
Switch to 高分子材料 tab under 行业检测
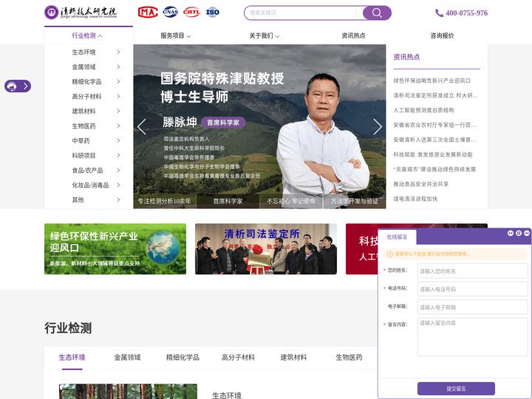coord(238,358)
